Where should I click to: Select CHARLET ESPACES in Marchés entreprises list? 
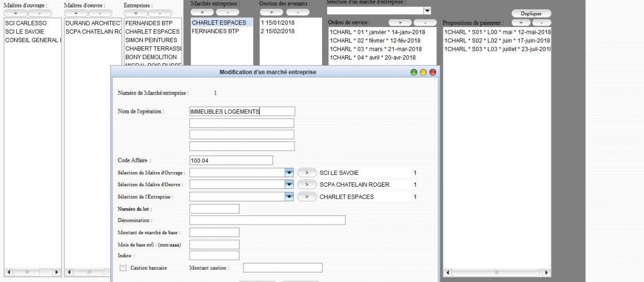click(x=222, y=23)
